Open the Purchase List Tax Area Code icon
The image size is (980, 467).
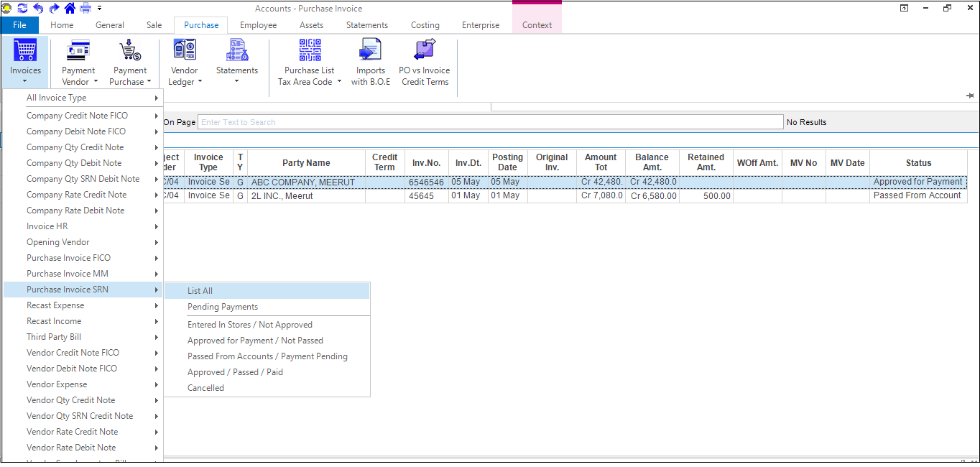[310, 51]
